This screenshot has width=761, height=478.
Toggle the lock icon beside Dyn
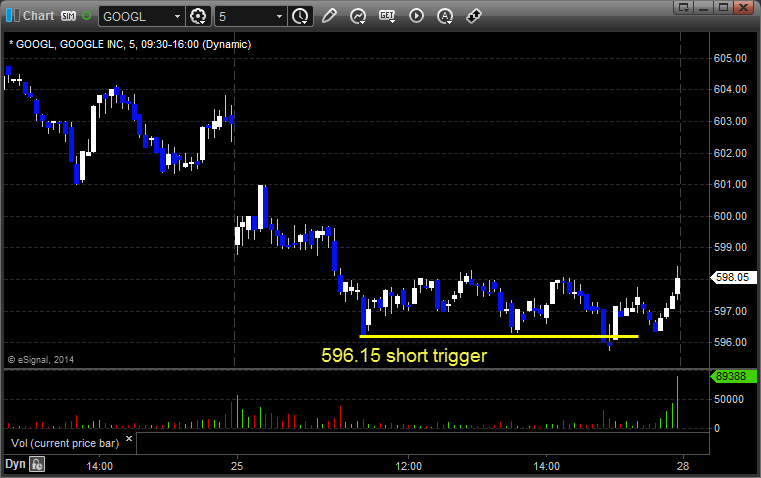click(x=37, y=464)
